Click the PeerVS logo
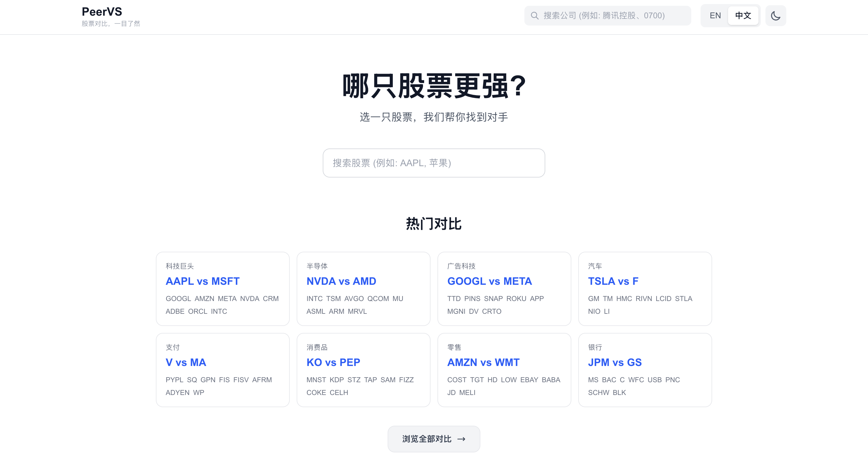Screen dimensions: 868x464 pyautogui.click(x=102, y=12)
